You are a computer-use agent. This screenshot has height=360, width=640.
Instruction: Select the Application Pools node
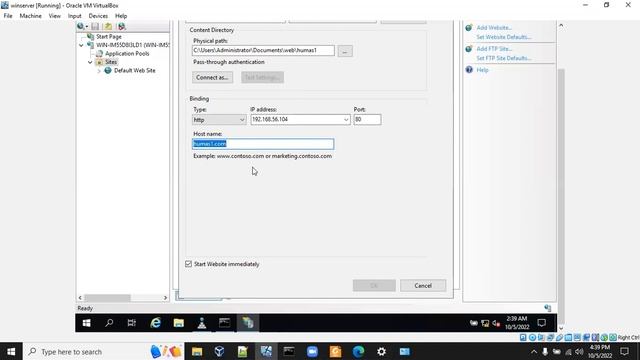127,53
